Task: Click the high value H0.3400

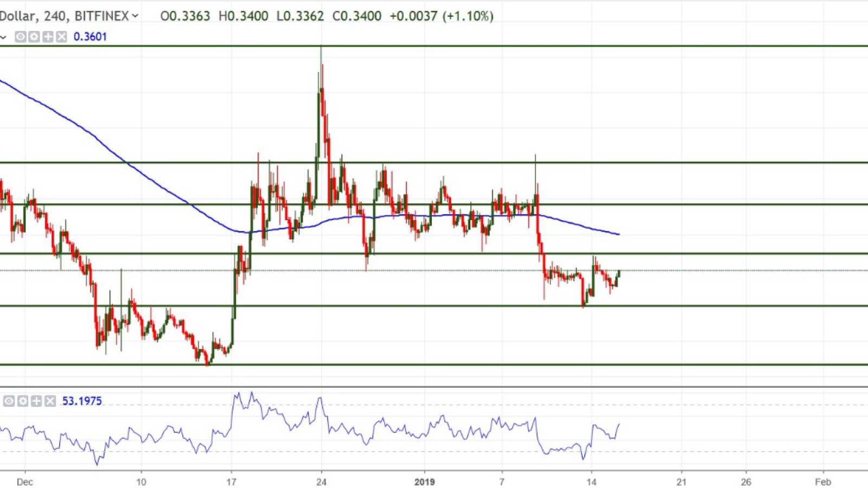Action: coord(243,16)
